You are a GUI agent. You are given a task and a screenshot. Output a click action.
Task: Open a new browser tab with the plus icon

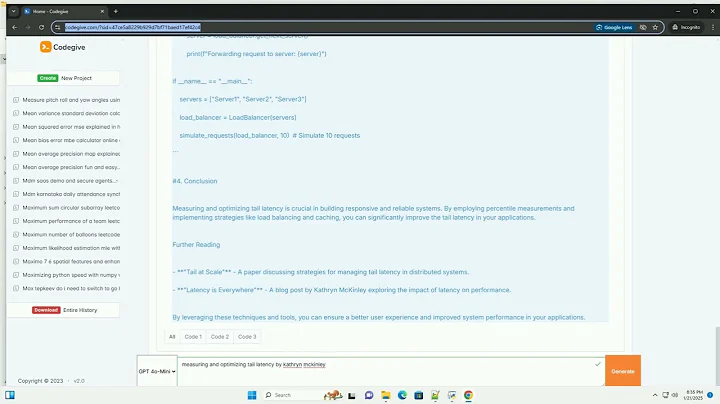coord(116,11)
